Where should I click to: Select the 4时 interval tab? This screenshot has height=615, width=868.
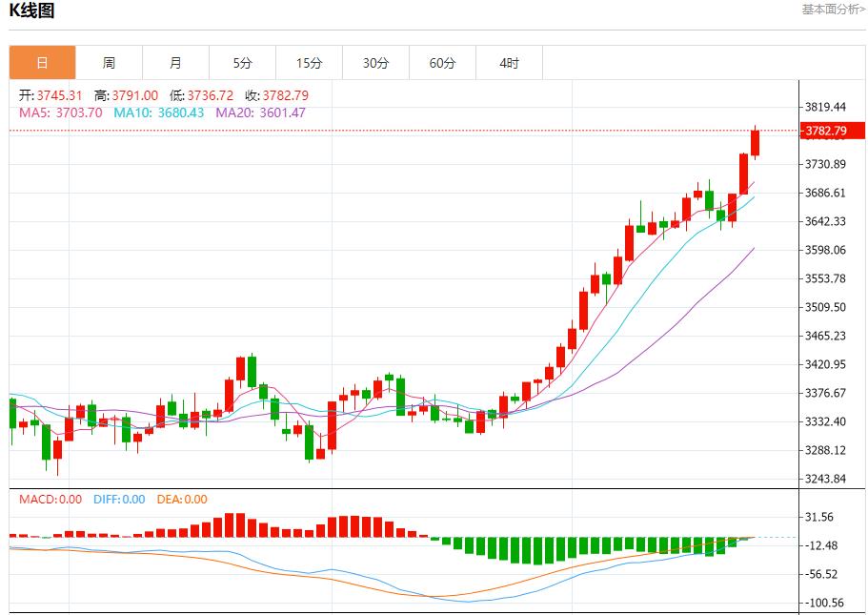tap(509, 62)
